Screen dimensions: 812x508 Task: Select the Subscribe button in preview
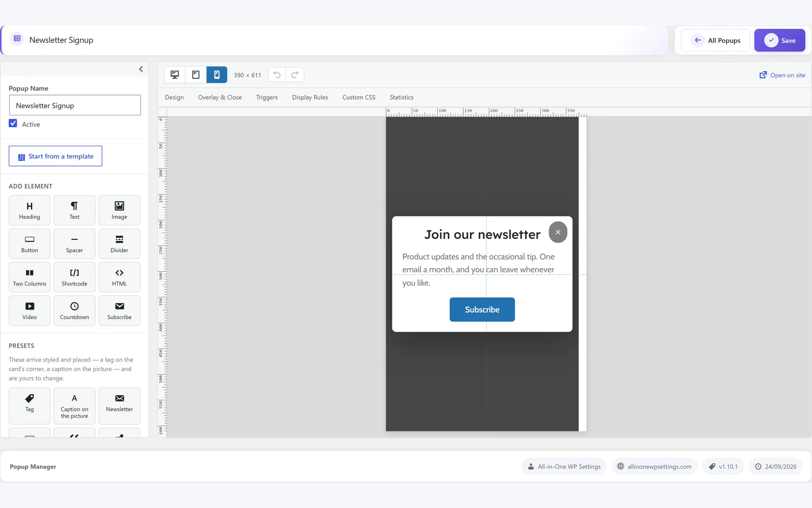[x=482, y=309]
